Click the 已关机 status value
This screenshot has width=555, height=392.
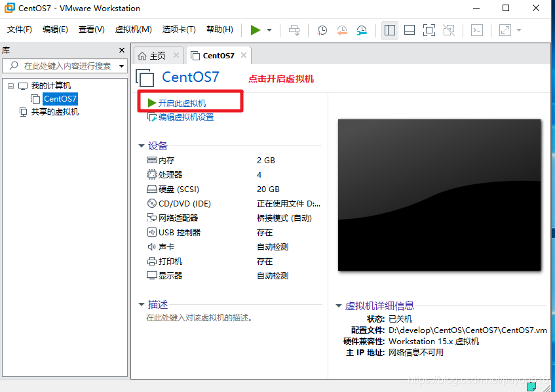pyautogui.click(x=400, y=319)
